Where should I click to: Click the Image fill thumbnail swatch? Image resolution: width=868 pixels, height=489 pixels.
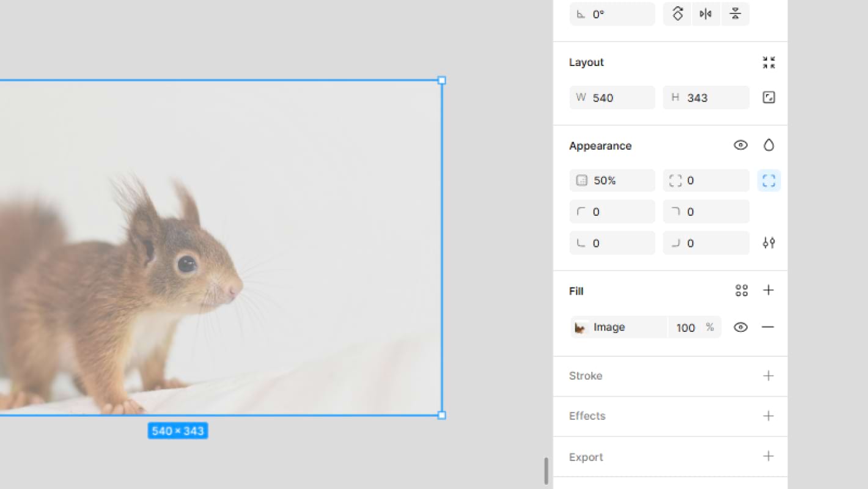[x=580, y=328]
